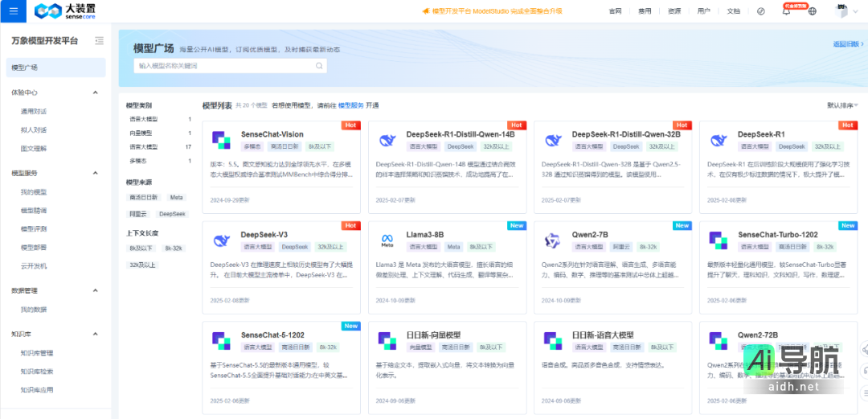Click 语言大模型 category row showing 17

point(159,147)
